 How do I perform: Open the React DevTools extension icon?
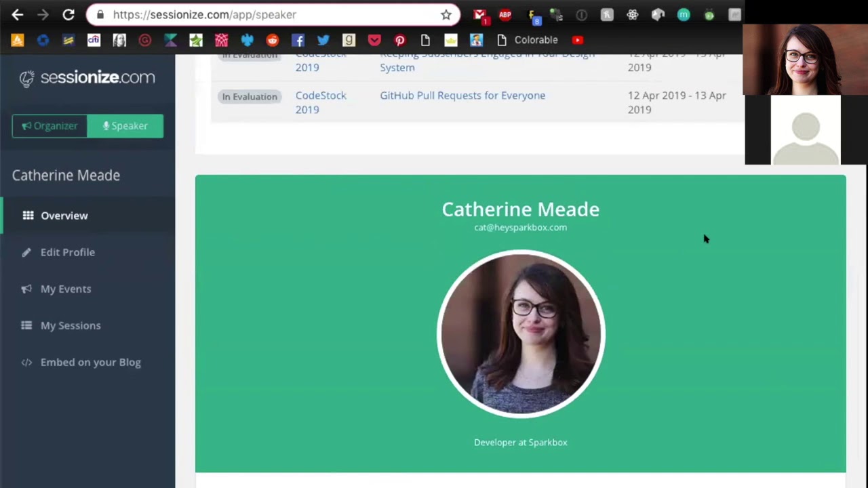coord(632,15)
